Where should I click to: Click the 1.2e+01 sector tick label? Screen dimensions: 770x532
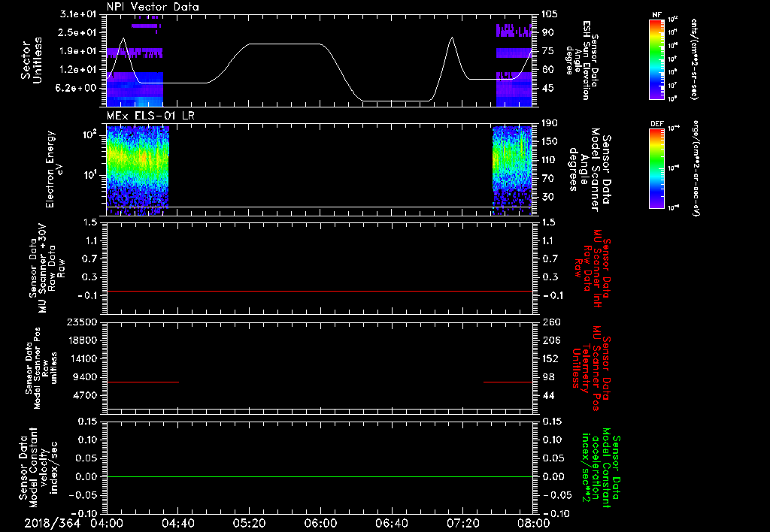(x=78, y=70)
